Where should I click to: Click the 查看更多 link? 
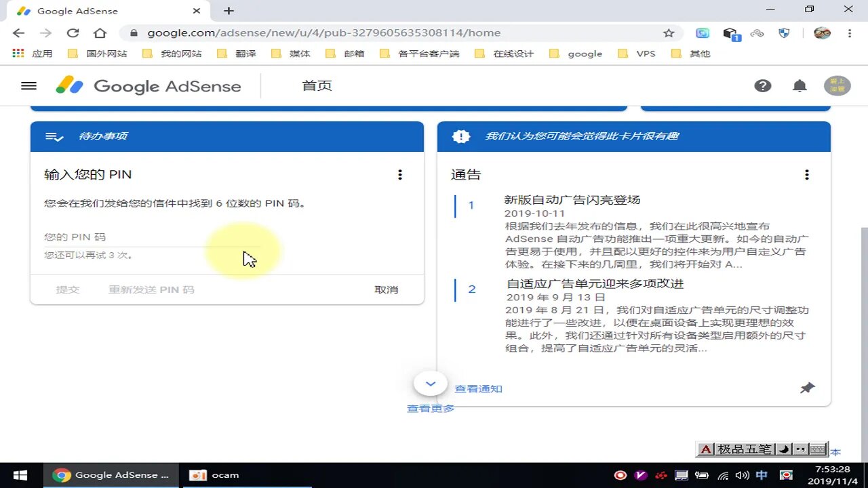point(431,409)
